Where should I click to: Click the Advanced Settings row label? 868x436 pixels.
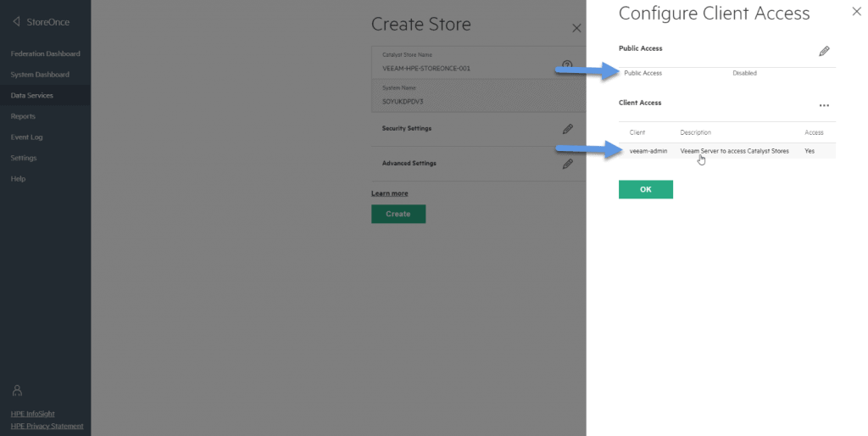tap(409, 164)
